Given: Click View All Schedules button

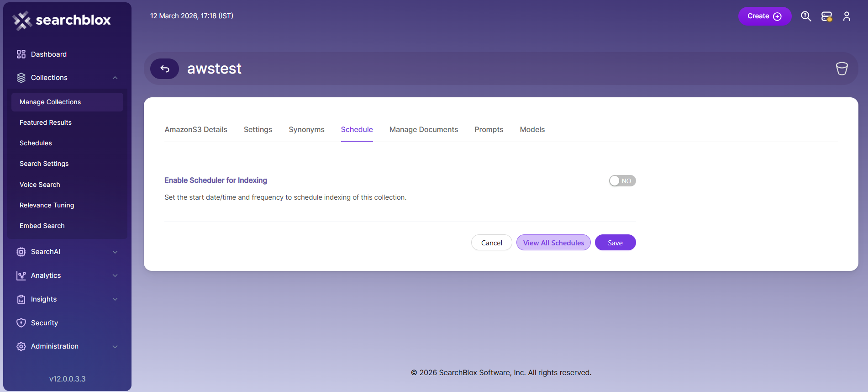Looking at the screenshot, I should coord(553,243).
